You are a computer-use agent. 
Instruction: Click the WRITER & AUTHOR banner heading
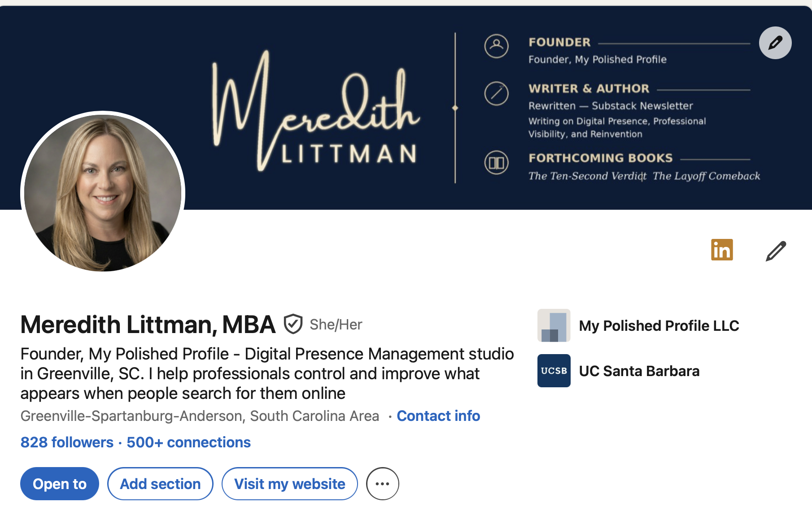(x=589, y=88)
